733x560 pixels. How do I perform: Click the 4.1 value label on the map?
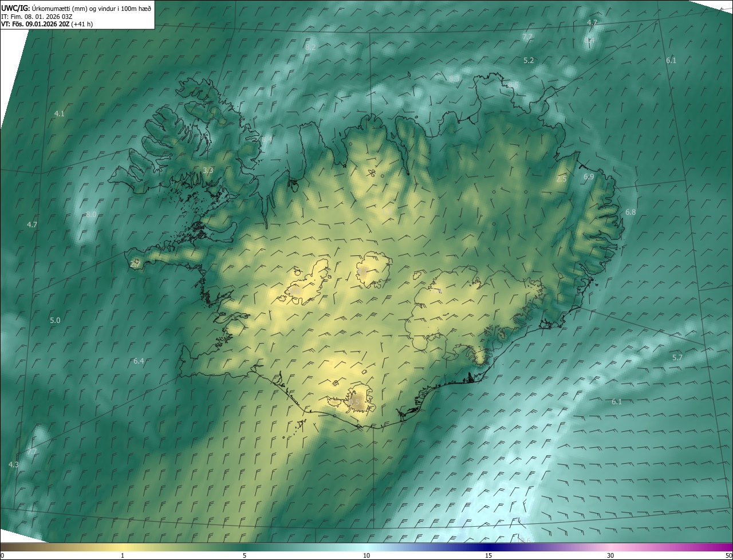point(60,114)
